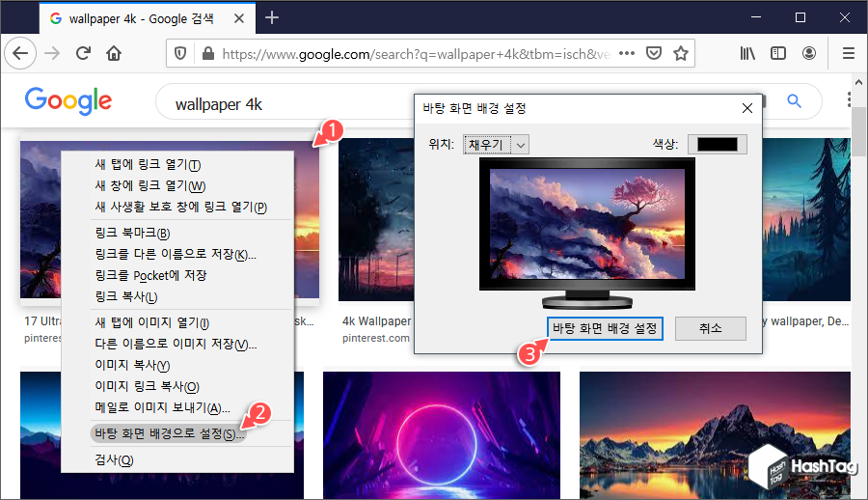Click the Google logo
Viewport: 868px width, 500px height.
[x=68, y=101]
